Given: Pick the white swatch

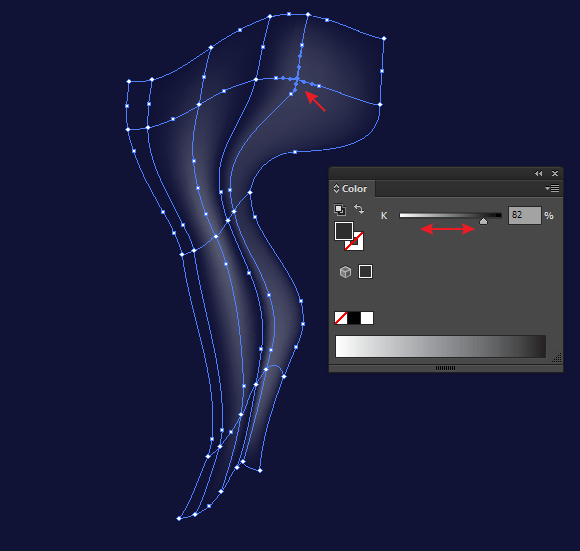Looking at the screenshot, I should tap(367, 318).
